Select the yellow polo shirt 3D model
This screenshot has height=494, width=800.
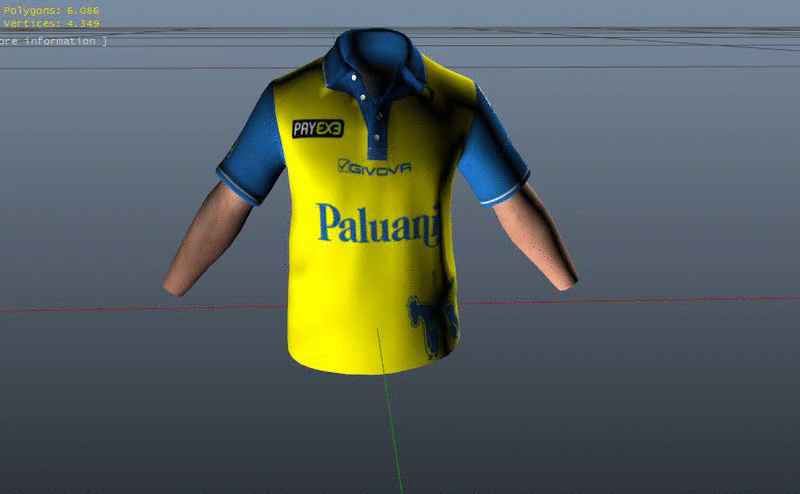click(x=372, y=204)
